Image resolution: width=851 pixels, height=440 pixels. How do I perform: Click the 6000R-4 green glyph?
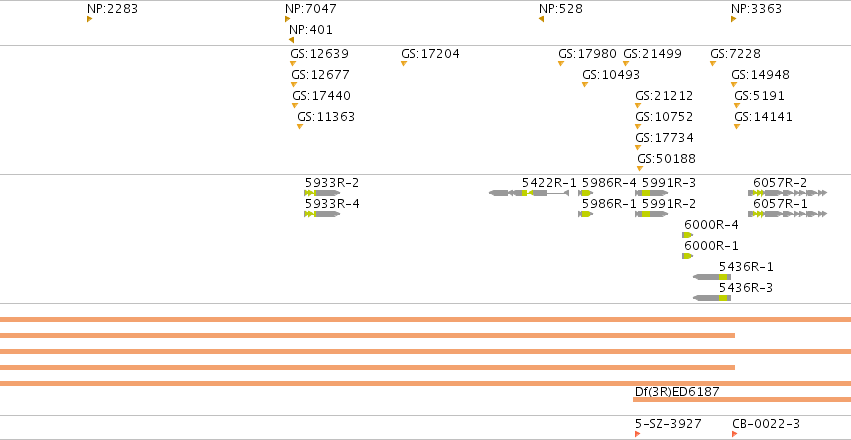click(688, 235)
